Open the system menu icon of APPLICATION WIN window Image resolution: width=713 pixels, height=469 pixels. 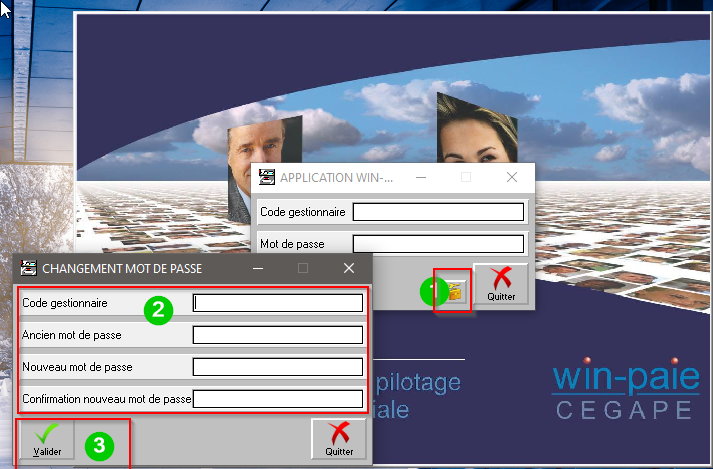[x=266, y=177]
